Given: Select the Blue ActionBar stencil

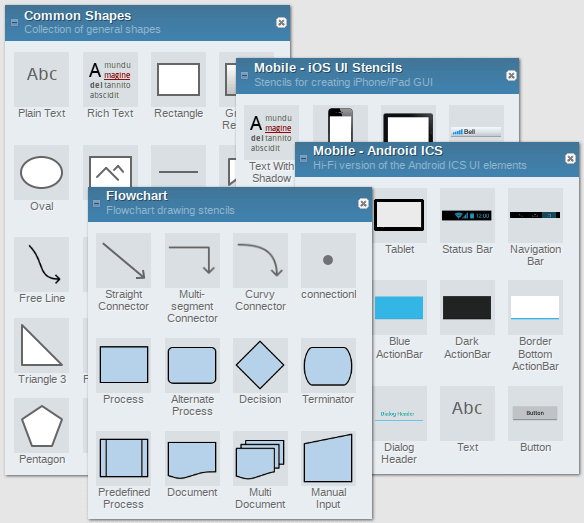Looking at the screenshot, I should [399, 307].
